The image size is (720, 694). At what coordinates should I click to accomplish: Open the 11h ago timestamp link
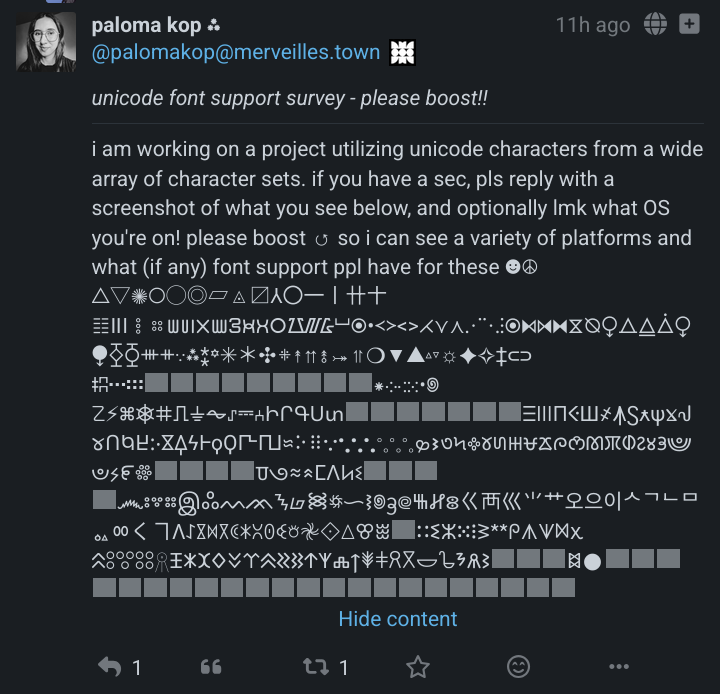[x=593, y=25]
